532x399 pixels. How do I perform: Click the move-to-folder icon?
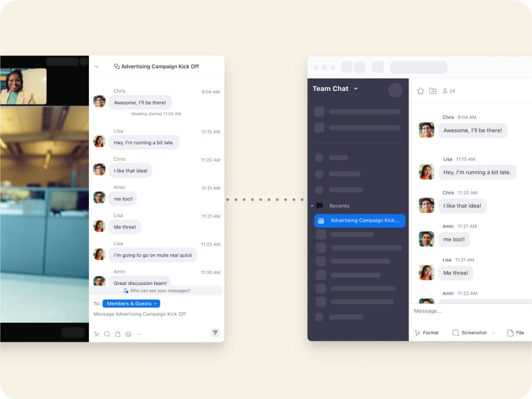(x=433, y=91)
